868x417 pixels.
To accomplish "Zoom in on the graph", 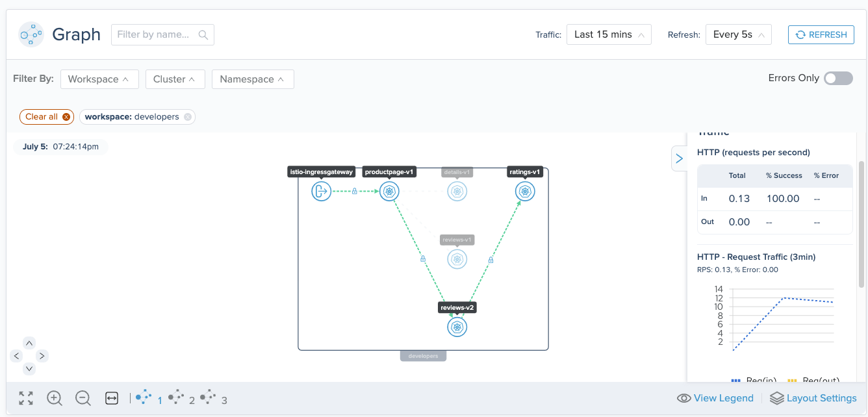I will tap(55, 398).
